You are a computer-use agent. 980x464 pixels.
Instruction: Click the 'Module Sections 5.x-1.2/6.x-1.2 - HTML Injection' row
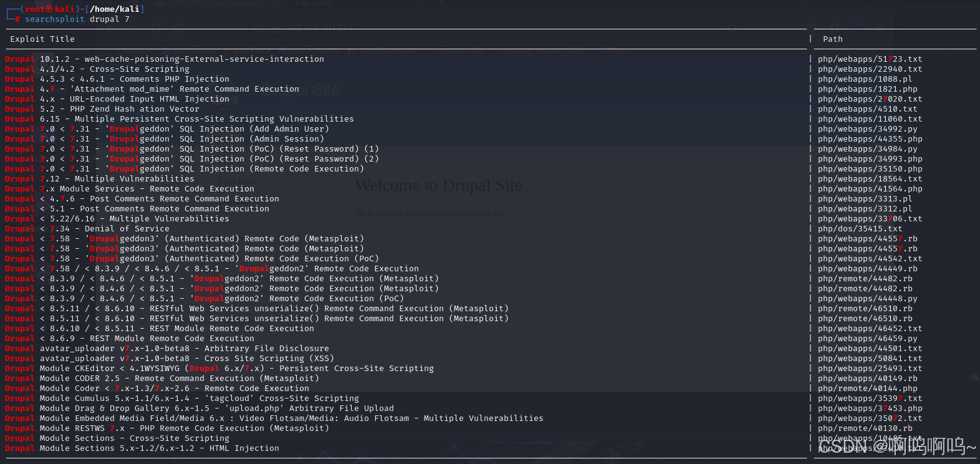(142, 448)
